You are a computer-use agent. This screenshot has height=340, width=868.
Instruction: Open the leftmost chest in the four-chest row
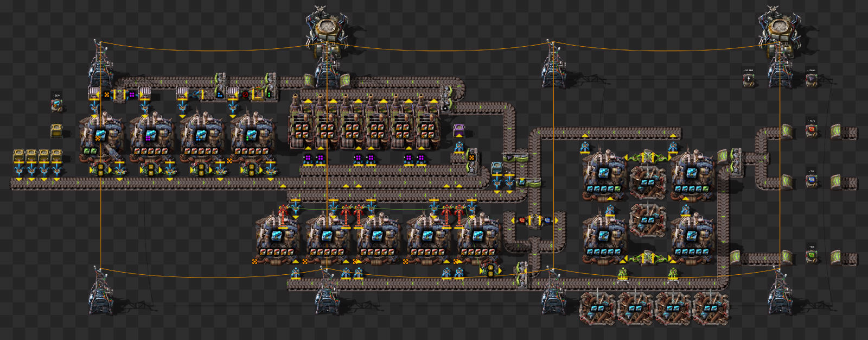[x=19, y=156]
